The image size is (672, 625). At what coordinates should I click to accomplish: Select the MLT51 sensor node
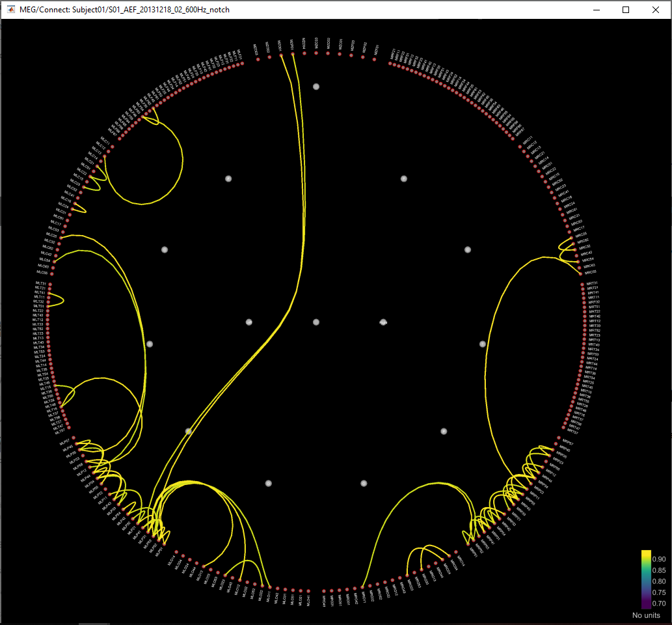point(48,307)
